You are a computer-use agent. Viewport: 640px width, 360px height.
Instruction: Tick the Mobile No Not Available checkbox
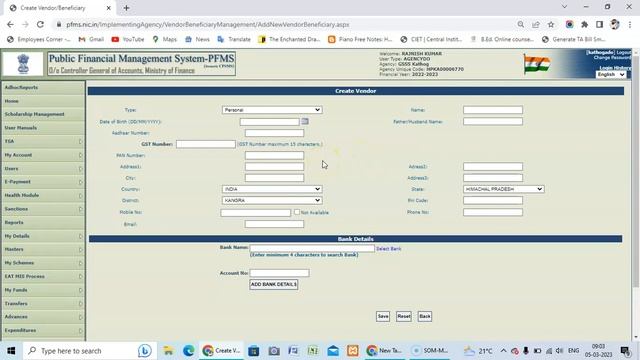point(297,212)
